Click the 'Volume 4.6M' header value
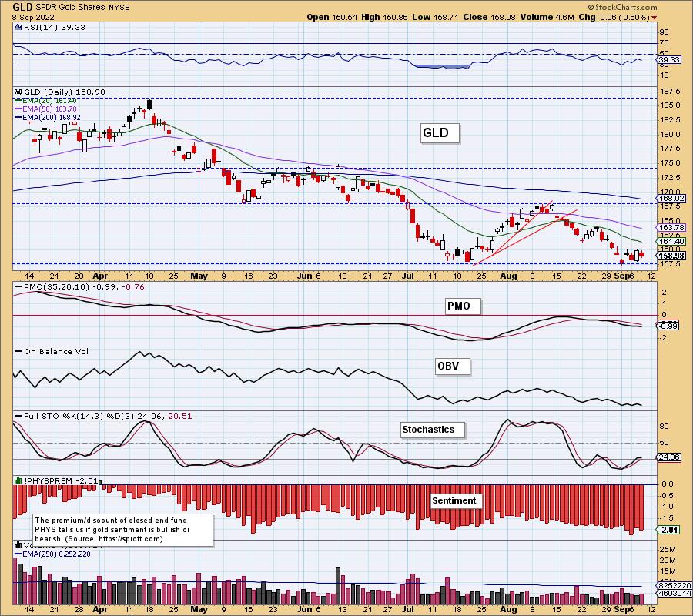 coord(547,17)
